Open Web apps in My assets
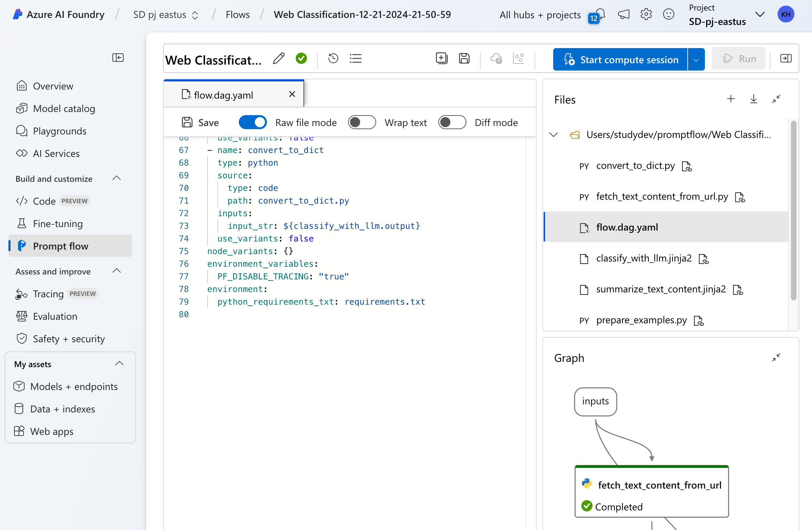This screenshot has height=530, width=812. point(70,431)
